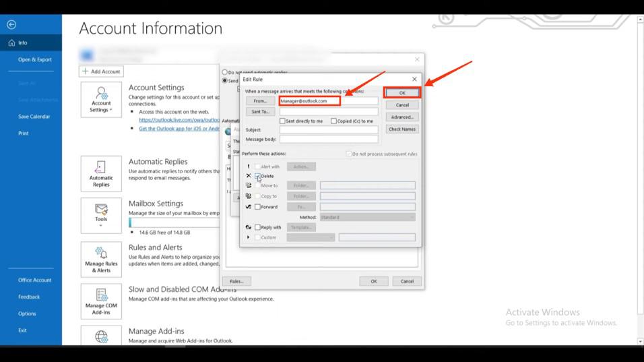Click the Template... button
Viewport: 644px width, 362px height.
pos(302,227)
